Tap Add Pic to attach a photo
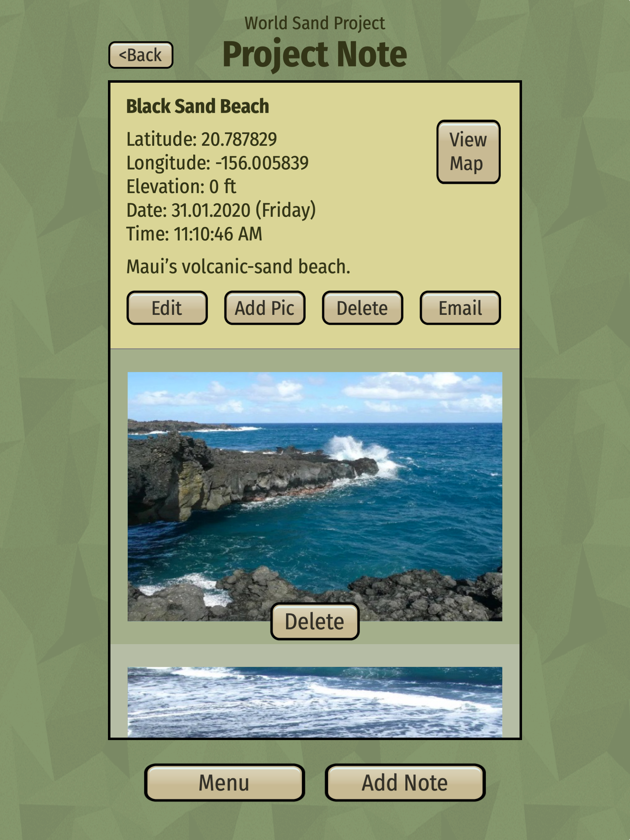This screenshot has height=840, width=630. click(265, 307)
